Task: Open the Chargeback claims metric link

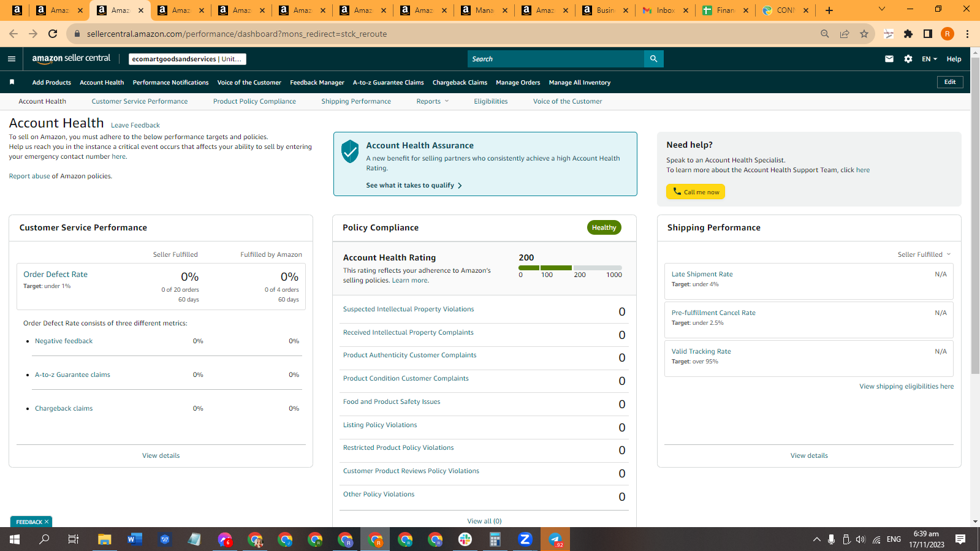Action: pos(64,408)
